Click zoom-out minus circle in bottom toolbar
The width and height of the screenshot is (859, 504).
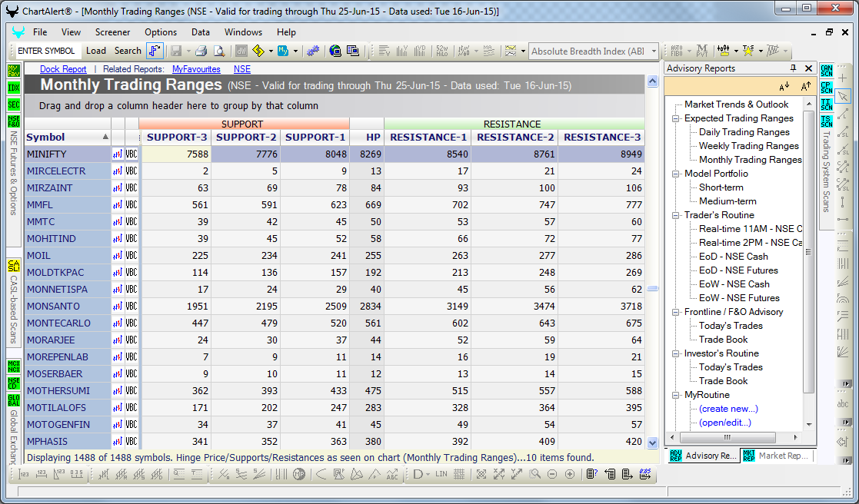[552, 475]
